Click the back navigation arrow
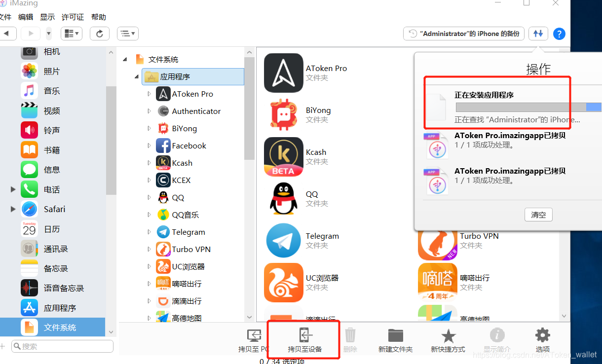The image size is (602, 364). coord(7,34)
